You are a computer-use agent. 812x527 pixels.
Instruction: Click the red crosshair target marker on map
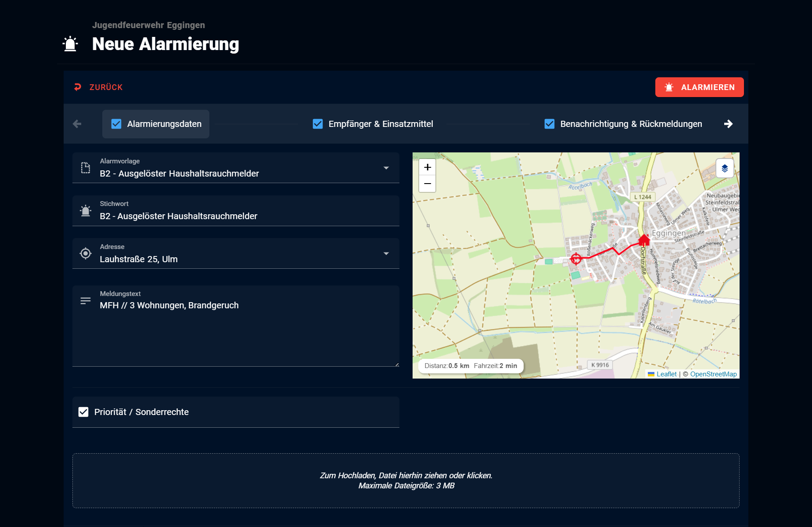(x=576, y=259)
